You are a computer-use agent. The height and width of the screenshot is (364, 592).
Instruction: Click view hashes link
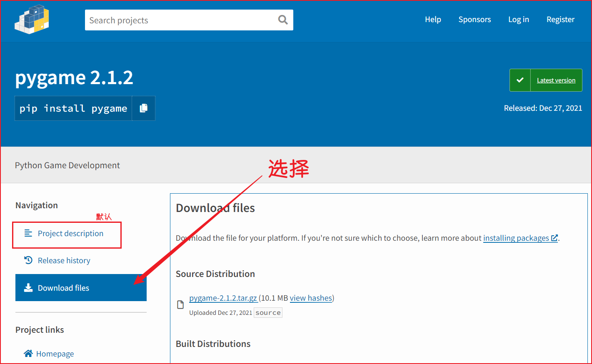click(311, 298)
